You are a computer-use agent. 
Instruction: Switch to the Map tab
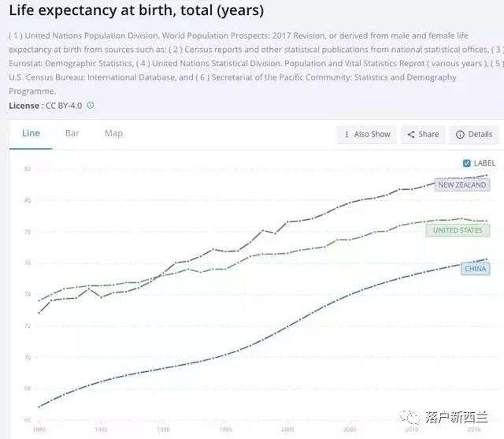click(113, 133)
